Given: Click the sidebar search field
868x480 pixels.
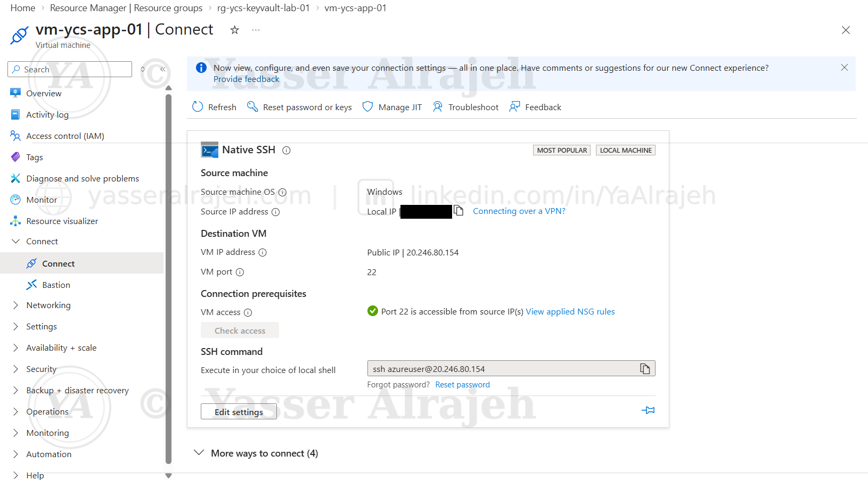Looking at the screenshot, I should [x=70, y=69].
